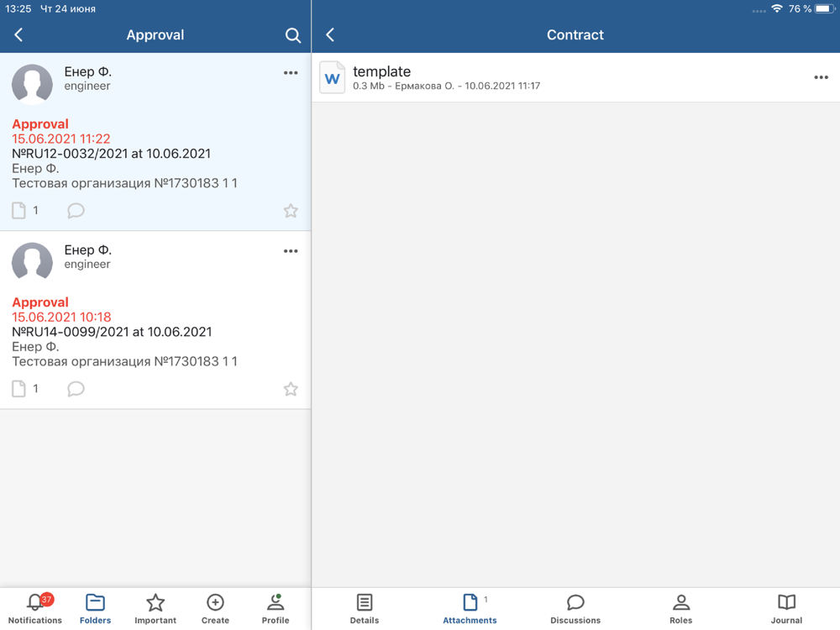Viewport: 840px width, 630px height.
Task: Open more options for RU12-0032/2021 approval
Action: click(x=291, y=73)
